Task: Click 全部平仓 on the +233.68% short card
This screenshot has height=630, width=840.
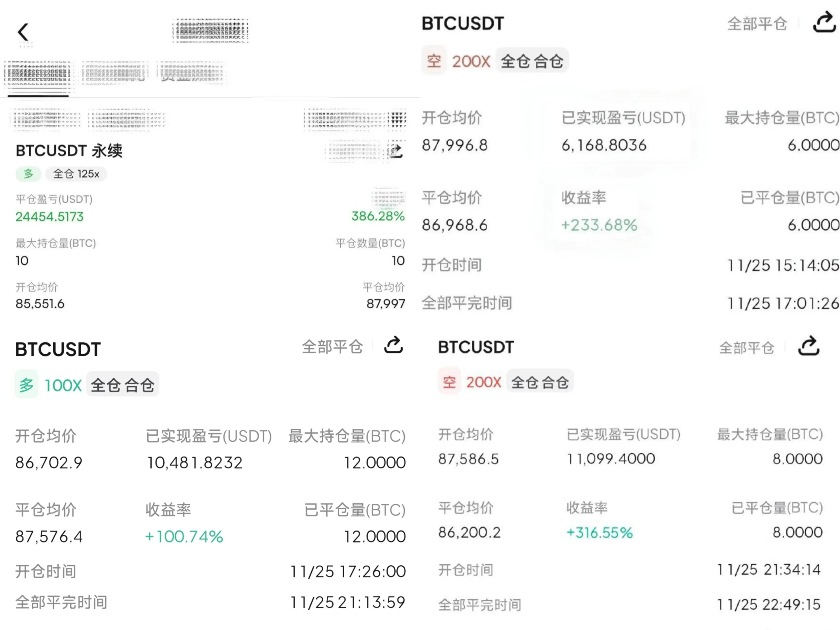Action: [757, 24]
